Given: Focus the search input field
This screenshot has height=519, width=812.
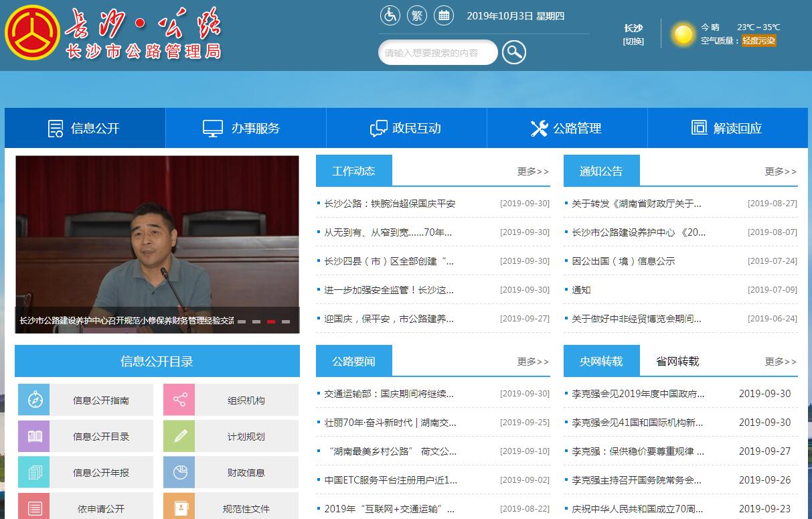Looking at the screenshot, I should coord(438,53).
